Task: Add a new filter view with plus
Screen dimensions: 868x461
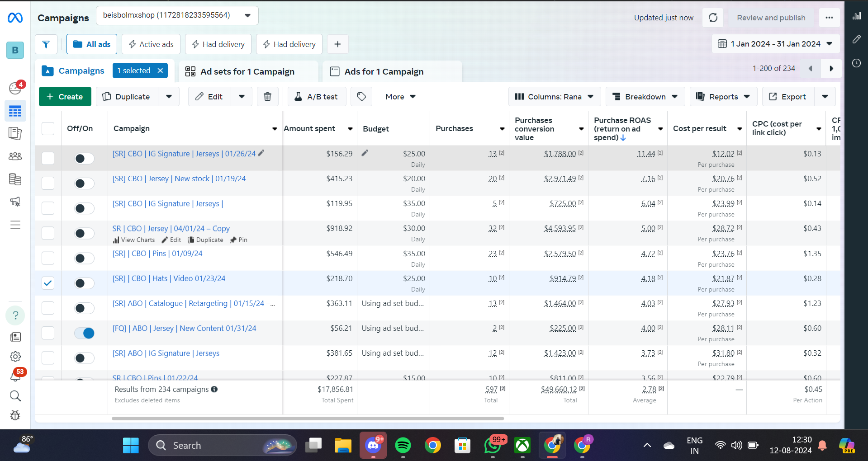Action: click(x=337, y=44)
